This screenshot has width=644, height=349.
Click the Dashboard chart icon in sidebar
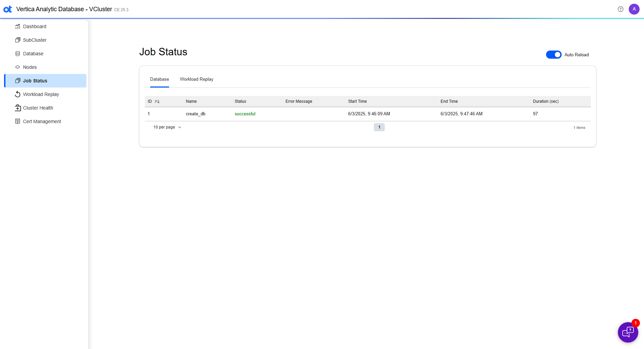pyautogui.click(x=18, y=26)
